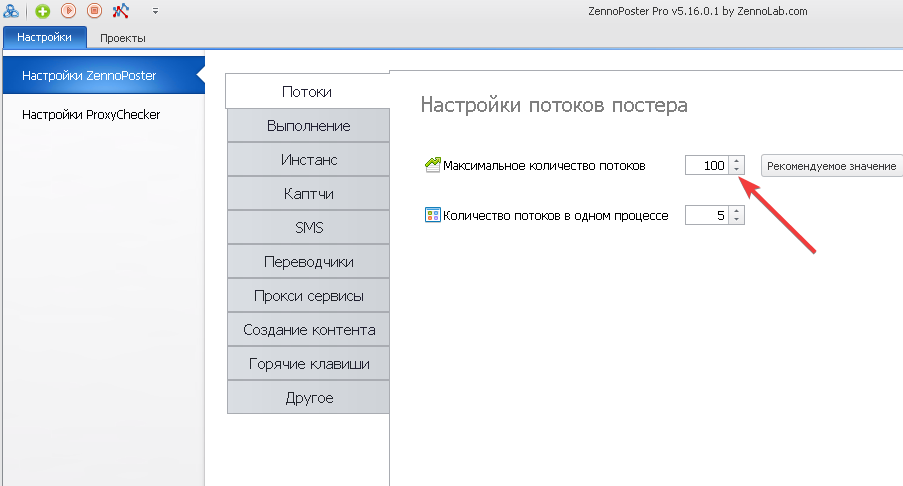The width and height of the screenshot is (903, 486).
Task: Select Настройки ZennoPoster in the sidebar
Action: point(104,75)
